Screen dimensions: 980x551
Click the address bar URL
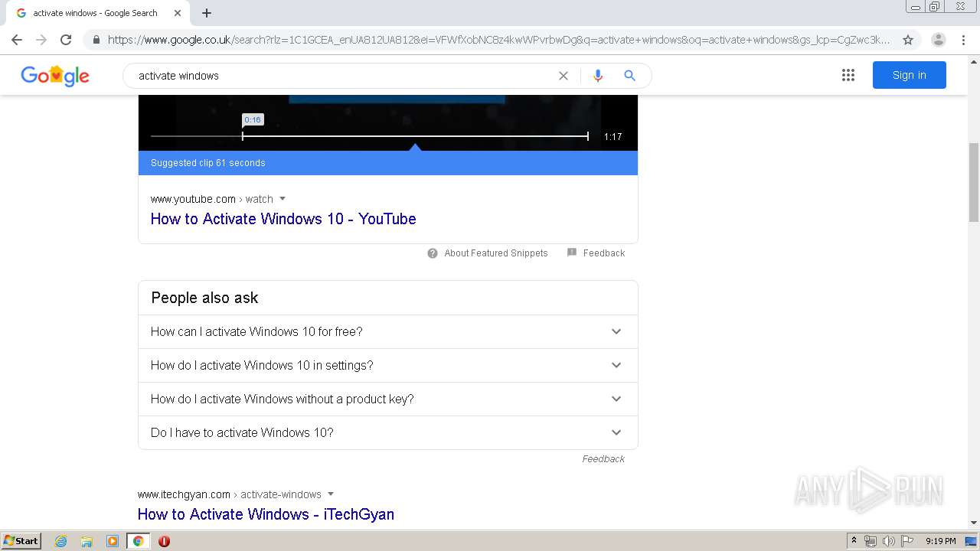point(498,40)
